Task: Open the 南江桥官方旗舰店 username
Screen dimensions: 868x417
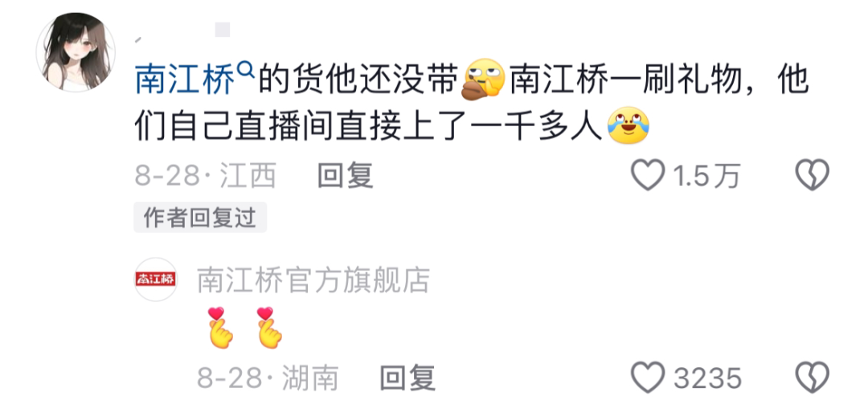Action: (x=313, y=281)
